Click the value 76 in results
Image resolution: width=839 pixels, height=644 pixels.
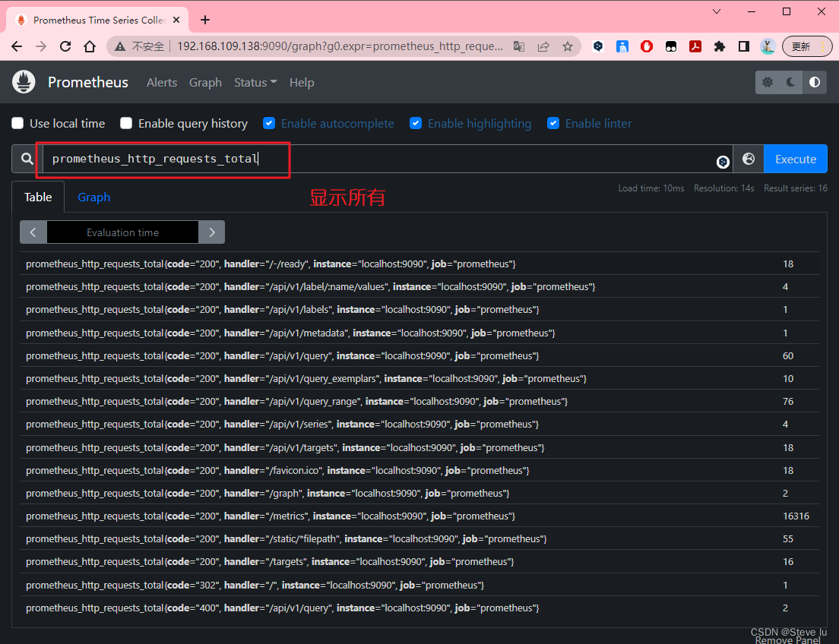coord(788,401)
